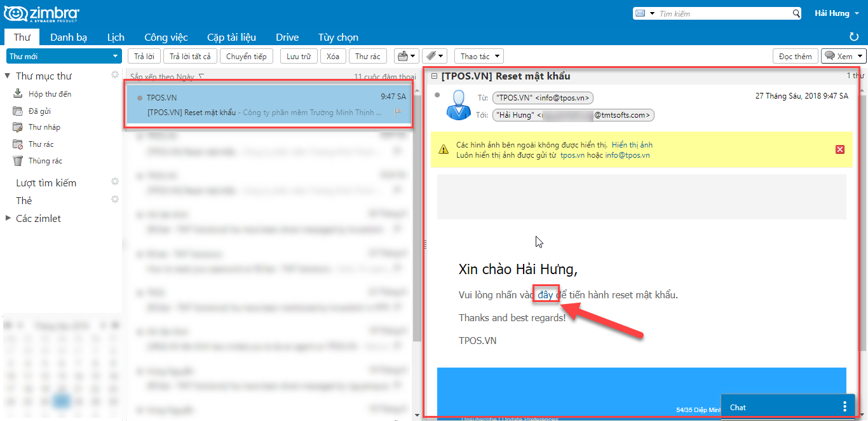Viewport: 868px width, 421px height.
Task: Switch to the Tùy chọn tab
Action: point(338,37)
